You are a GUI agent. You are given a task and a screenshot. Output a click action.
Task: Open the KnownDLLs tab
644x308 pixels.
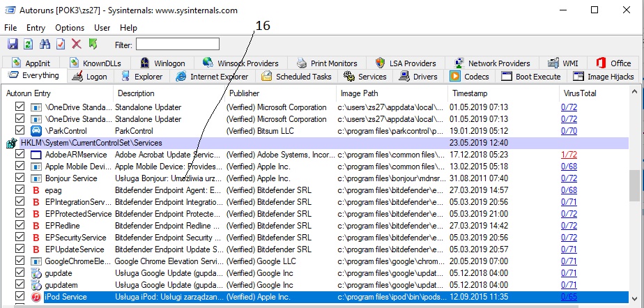[95, 63]
